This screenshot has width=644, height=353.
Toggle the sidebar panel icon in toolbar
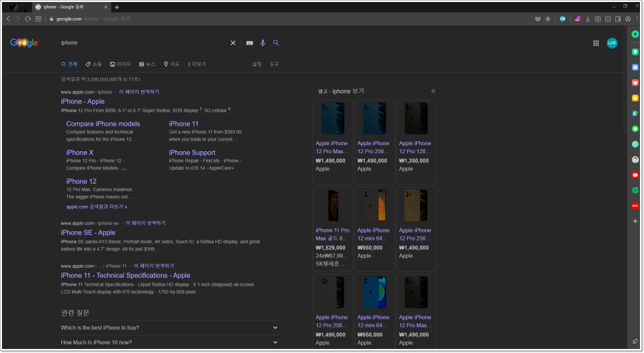click(618, 19)
